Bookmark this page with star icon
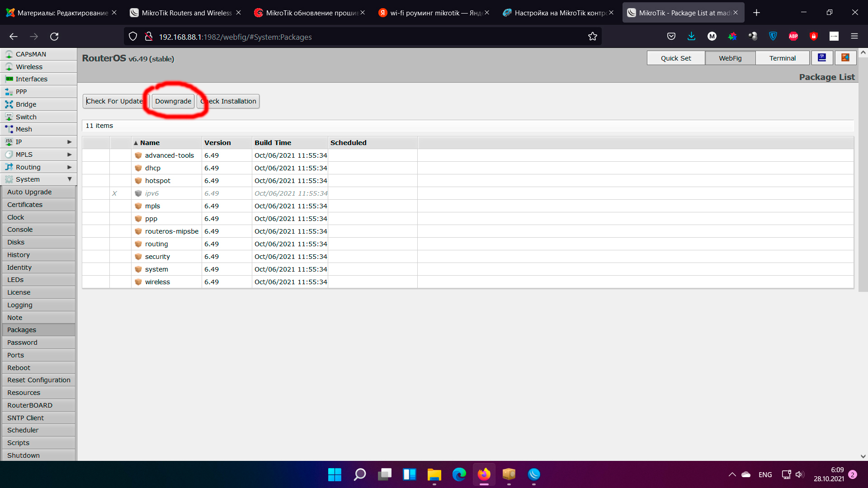This screenshot has width=868, height=488. point(593,37)
